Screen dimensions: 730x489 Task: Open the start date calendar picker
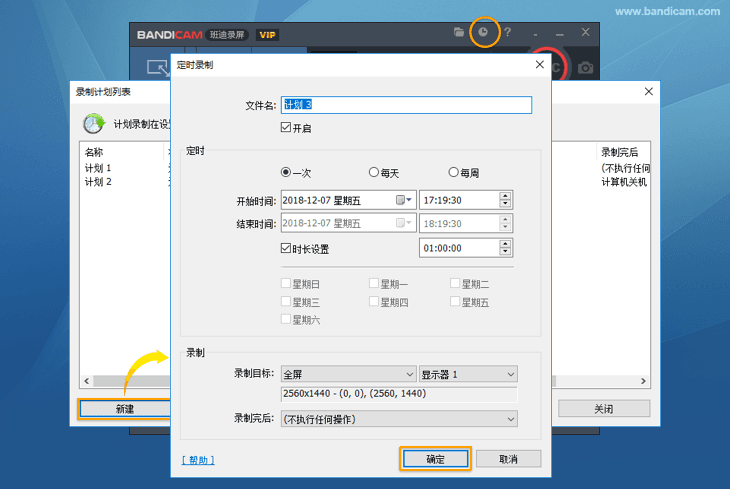404,200
